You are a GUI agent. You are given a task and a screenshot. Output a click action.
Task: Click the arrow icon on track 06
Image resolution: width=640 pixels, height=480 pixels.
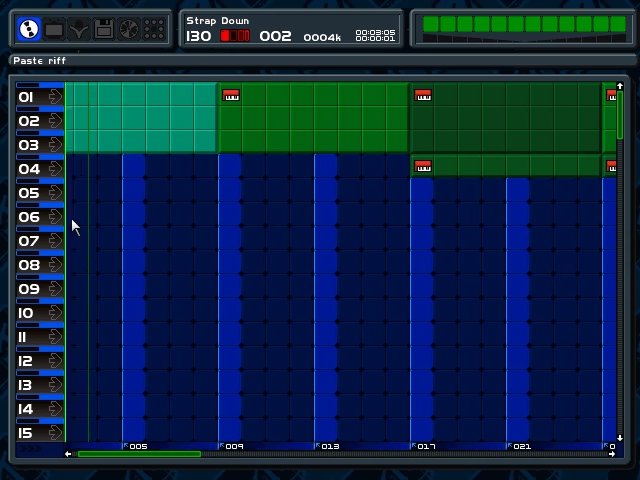click(55, 217)
